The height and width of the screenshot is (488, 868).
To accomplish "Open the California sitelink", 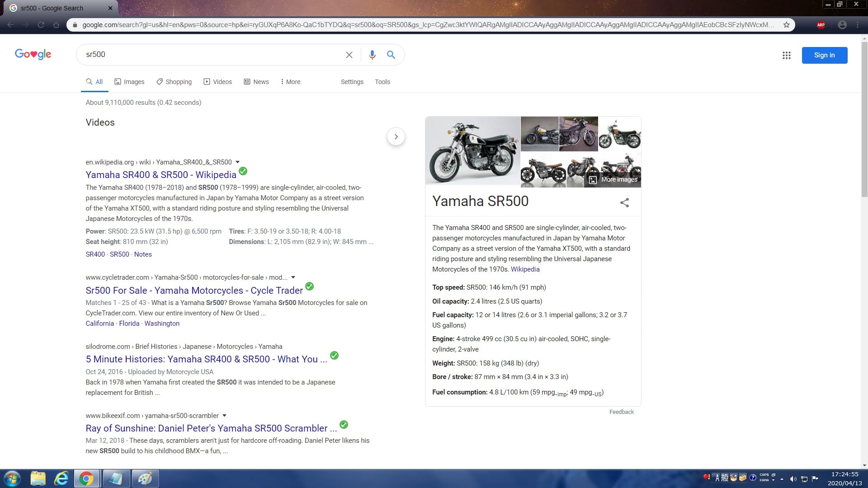I will click(x=99, y=324).
